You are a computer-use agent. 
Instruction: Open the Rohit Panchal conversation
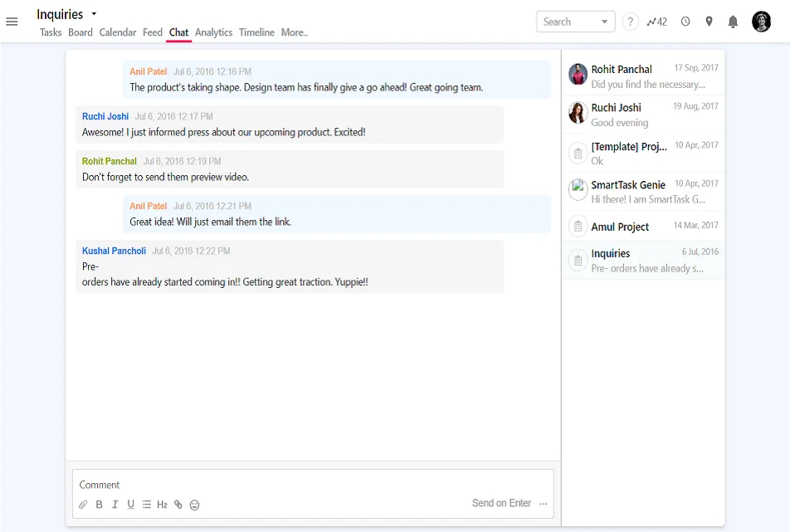pos(643,76)
